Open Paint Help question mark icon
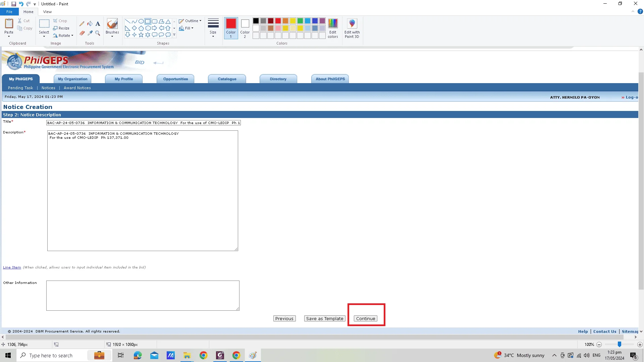This screenshot has width=644, height=362. pyautogui.click(x=640, y=11)
